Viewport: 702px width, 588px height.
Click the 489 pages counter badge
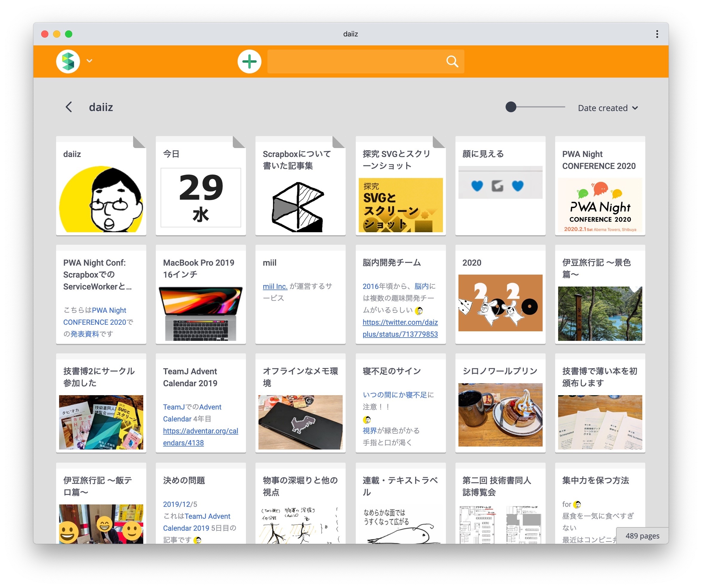[642, 536]
